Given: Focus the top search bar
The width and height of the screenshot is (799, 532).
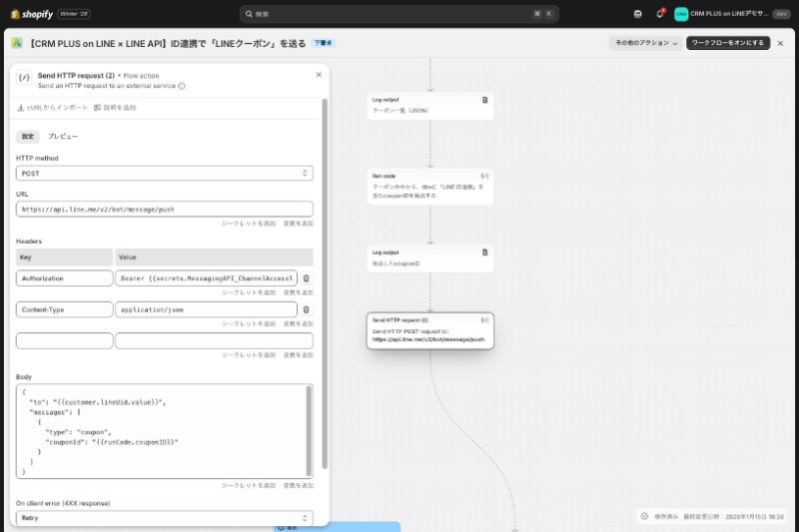Looking at the screenshot, I should [x=399, y=14].
